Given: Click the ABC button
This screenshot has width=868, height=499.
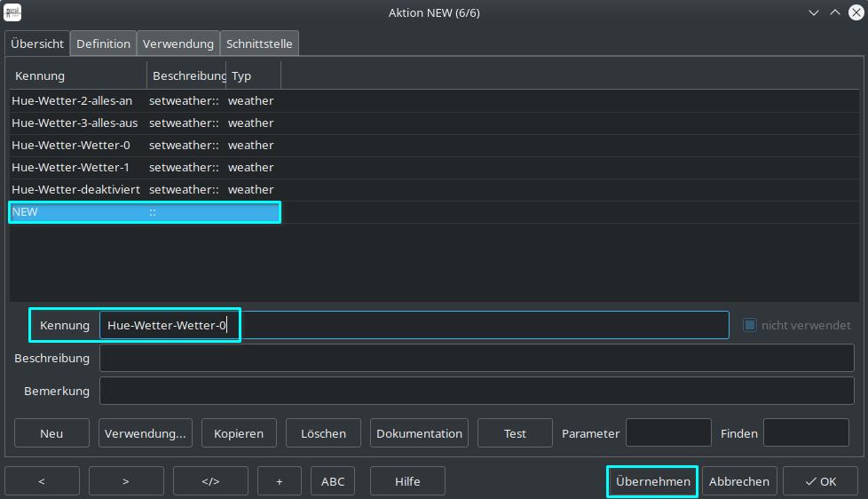Looking at the screenshot, I should (x=333, y=481).
